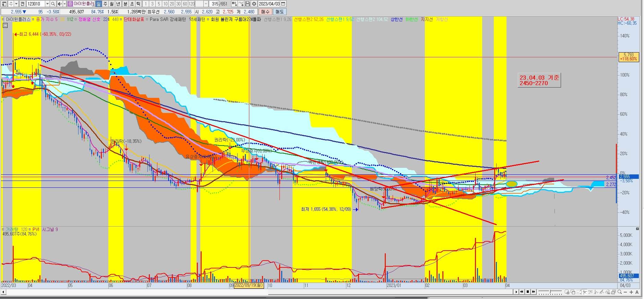644x299 pixels.
Task: Select interval 5 button
Action: (x=159, y=4)
